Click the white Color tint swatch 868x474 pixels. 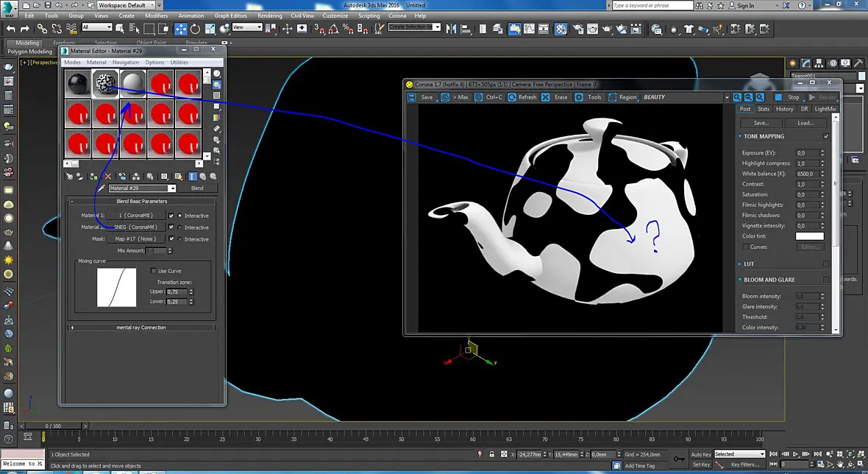pyautogui.click(x=809, y=236)
